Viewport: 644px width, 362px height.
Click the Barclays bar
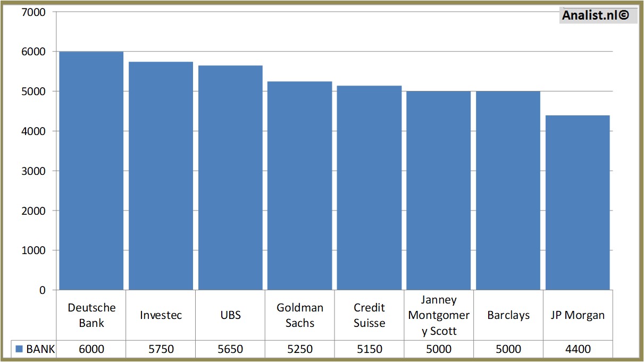(x=508, y=190)
